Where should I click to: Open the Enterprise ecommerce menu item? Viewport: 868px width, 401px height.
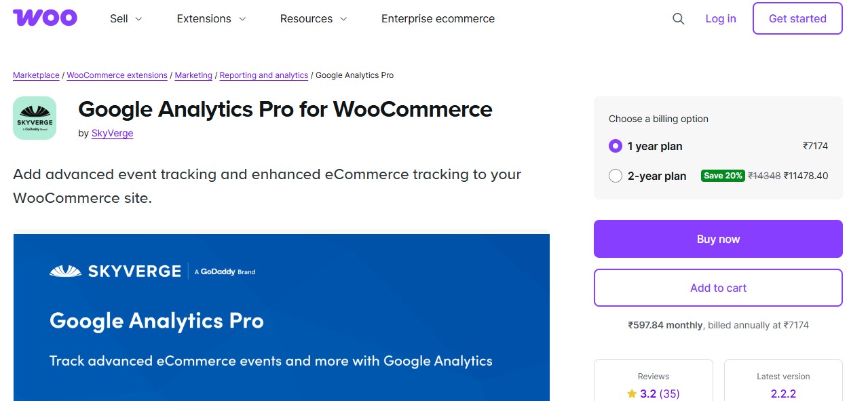coord(437,18)
